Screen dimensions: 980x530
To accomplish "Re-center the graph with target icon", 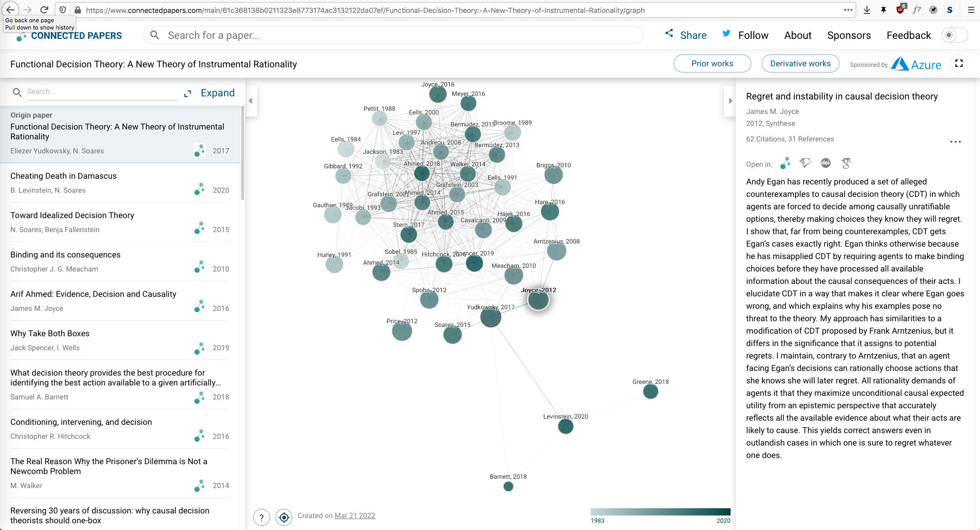I will pos(284,517).
